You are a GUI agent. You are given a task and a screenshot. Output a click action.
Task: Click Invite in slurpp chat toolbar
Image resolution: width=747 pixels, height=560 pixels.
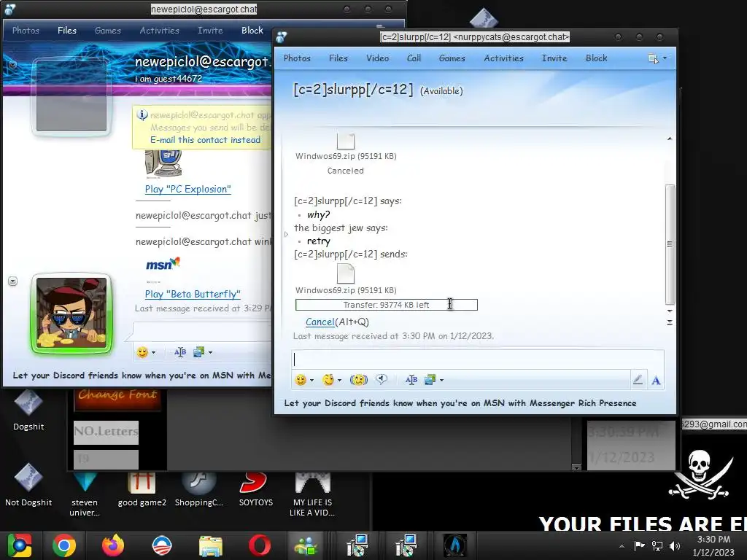coord(554,58)
